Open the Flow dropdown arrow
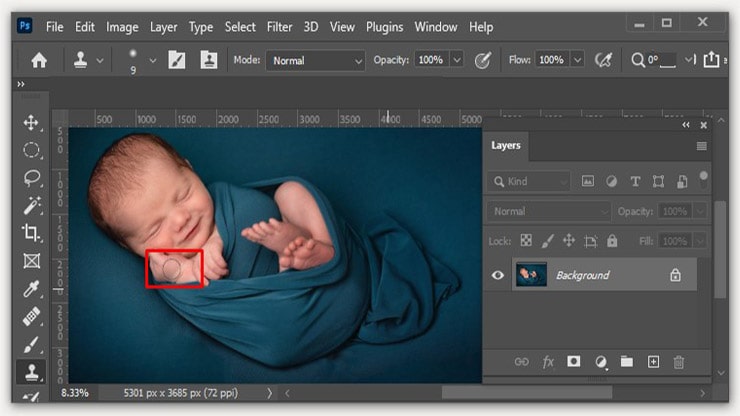The width and height of the screenshot is (740, 416). pyautogui.click(x=577, y=60)
